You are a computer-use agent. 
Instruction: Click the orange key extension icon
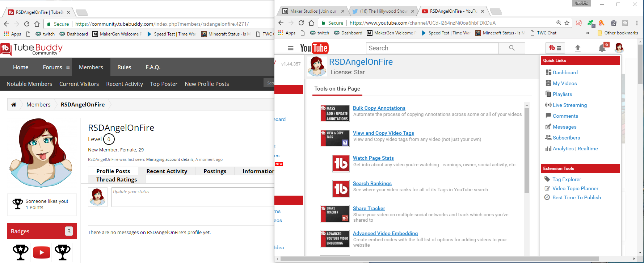602,23
